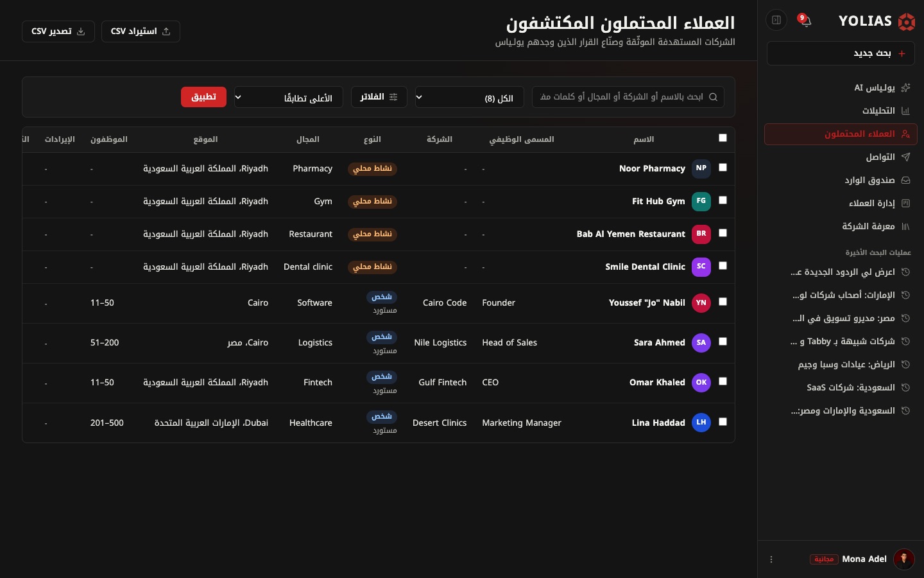Select the Fit Hub Gym row checkbox
Screen dimensions: 924x578
pyautogui.click(x=723, y=200)
